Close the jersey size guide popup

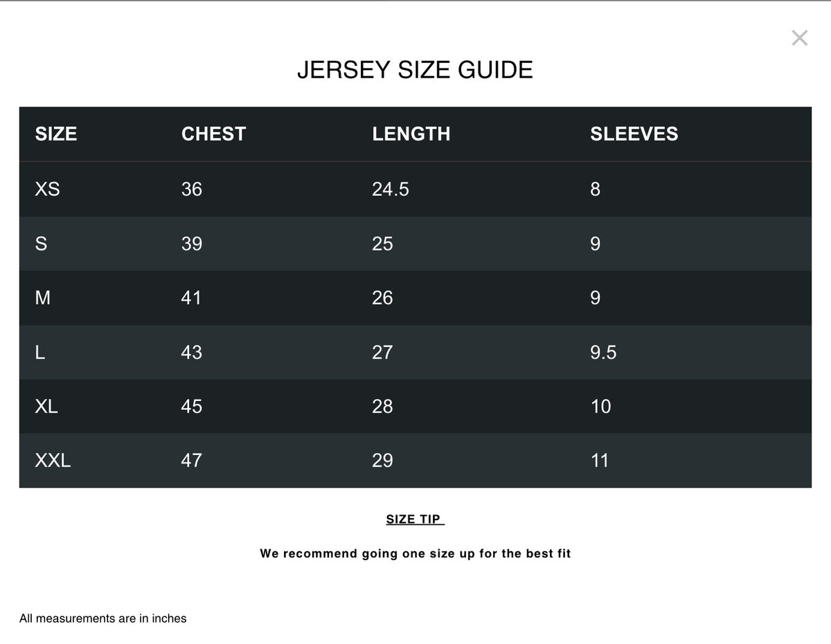click(x=799, y=38)
